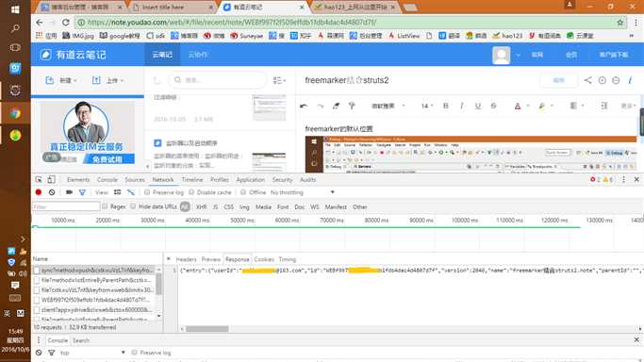Click the italic info icon in note header
644x362 pixels.
630,80
